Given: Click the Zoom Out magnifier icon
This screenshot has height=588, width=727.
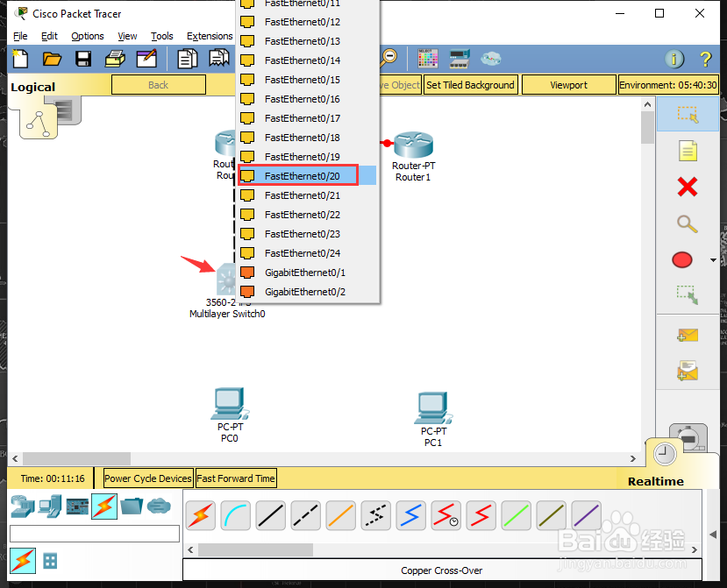Looking at the screenshot, I should coord(388,58).
